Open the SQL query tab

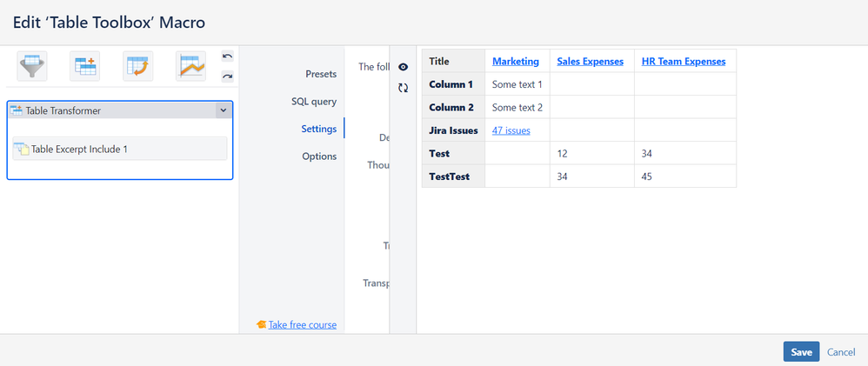coord(314,102)
